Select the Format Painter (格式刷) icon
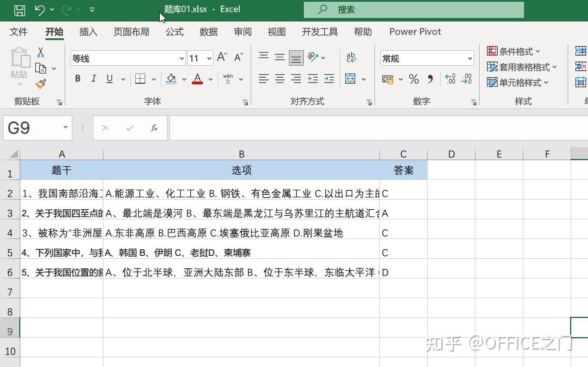 tap(41, 84)
